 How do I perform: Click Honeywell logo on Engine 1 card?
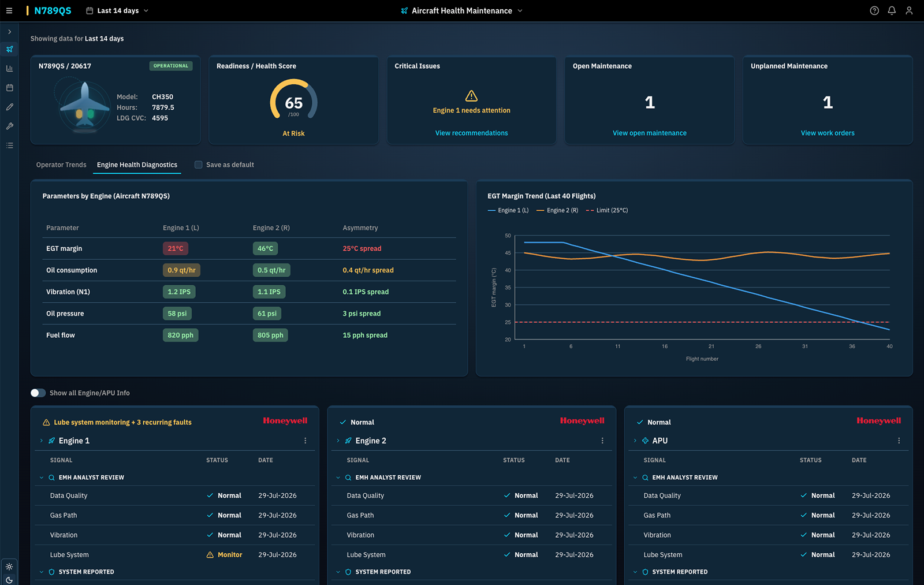click(x=285, y=421)
